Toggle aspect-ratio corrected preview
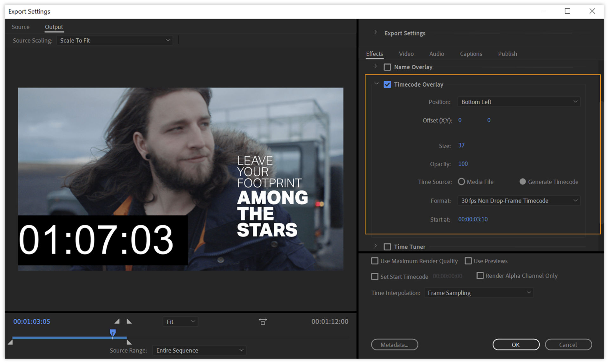Screen dimensions: 609x364 click(x=263, y=321)
